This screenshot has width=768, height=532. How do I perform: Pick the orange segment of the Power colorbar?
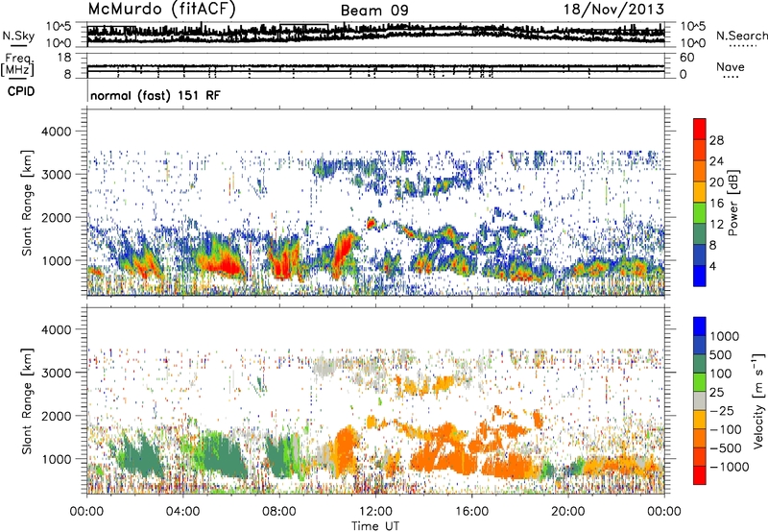[700, 171]
